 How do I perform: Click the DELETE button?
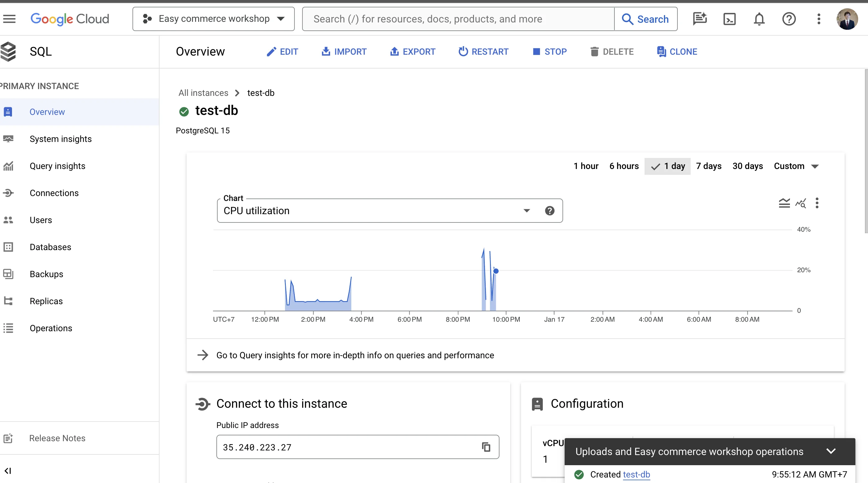612,52
